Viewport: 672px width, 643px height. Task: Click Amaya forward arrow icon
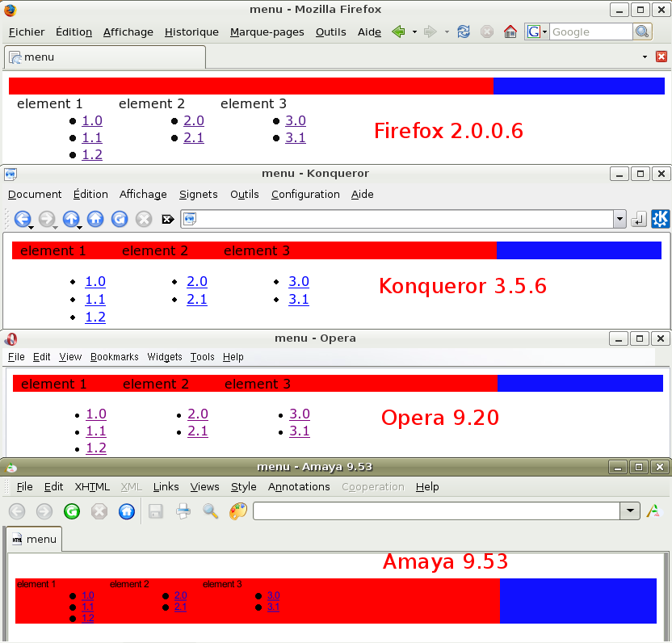tap(44, 511)
